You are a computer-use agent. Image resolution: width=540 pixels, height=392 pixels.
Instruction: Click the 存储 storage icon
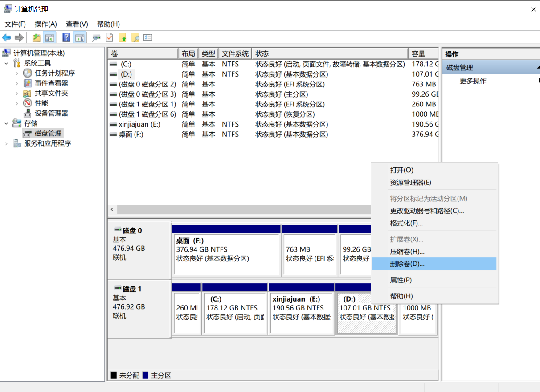[17, 123]
